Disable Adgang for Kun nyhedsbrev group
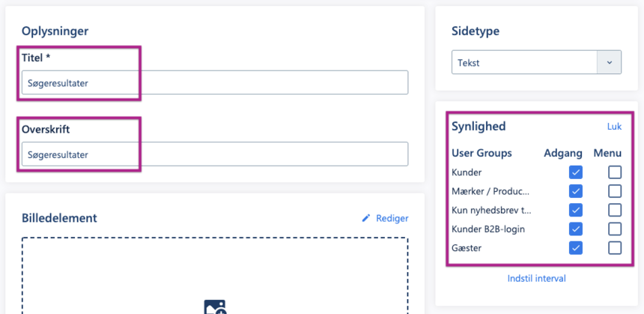The height and width of the screenshot is (314, 644). pyautogui.click(x=576, y=210)
